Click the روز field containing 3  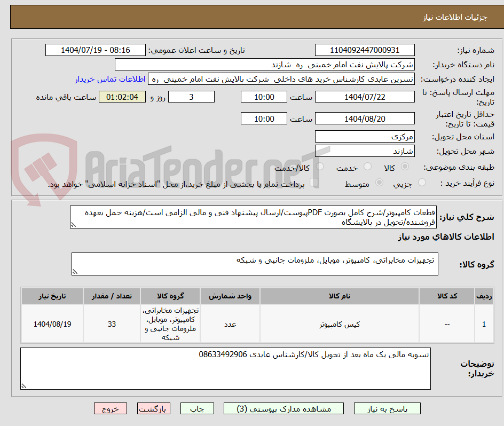[x=191, y=97]
